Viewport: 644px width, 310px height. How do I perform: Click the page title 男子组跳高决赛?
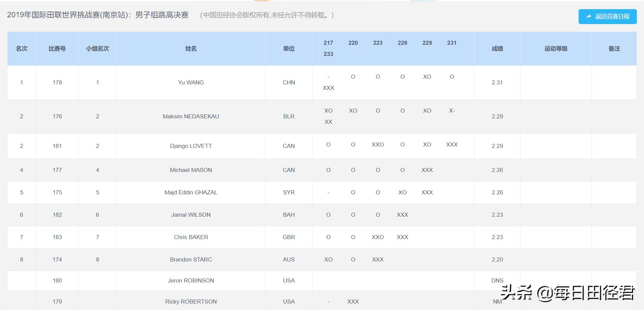point(162,15)
